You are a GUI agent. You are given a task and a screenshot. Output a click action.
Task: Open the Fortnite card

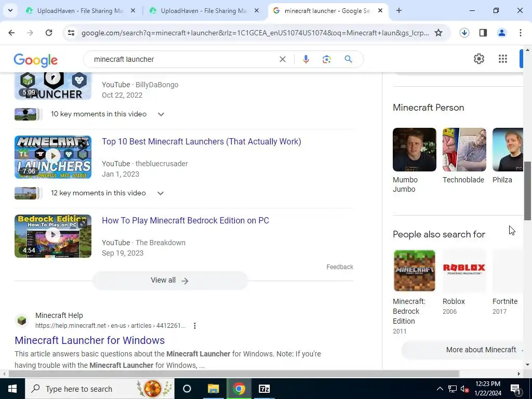click(508, 282)
